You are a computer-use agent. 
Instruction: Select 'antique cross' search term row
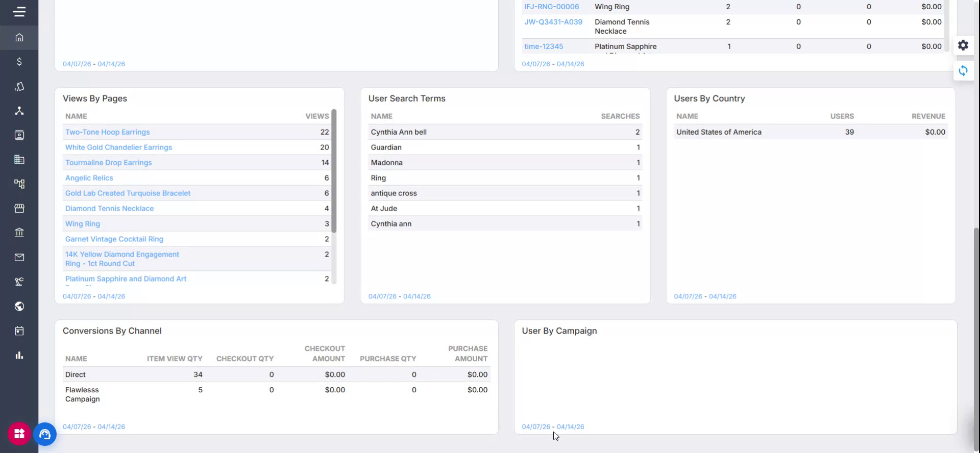505,193
